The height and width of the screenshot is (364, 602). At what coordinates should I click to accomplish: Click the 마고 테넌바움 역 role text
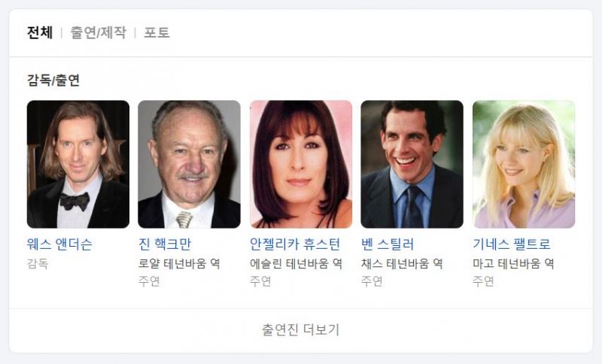pyautogui.click(x=513, y=263)
